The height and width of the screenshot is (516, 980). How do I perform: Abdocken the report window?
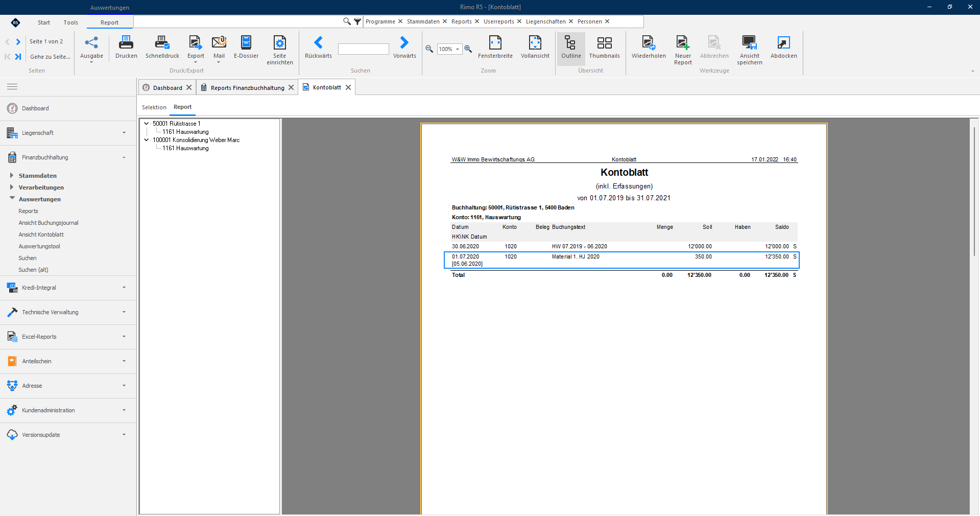784,48
